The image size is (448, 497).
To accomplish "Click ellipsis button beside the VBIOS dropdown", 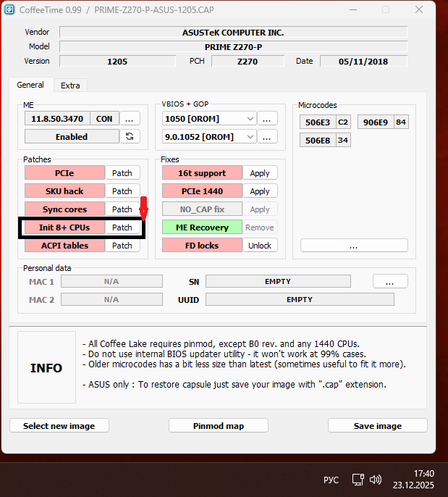I will [267, 119].
